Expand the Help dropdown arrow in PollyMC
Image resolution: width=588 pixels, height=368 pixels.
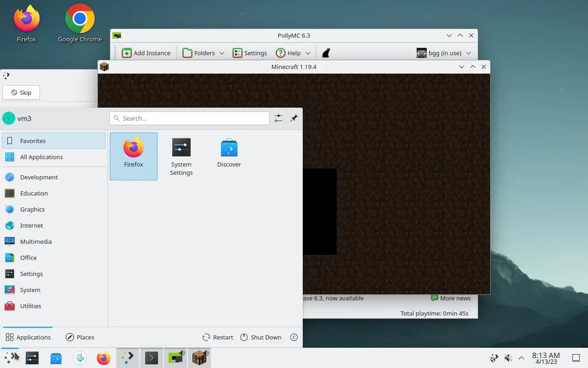coord(308,53)
